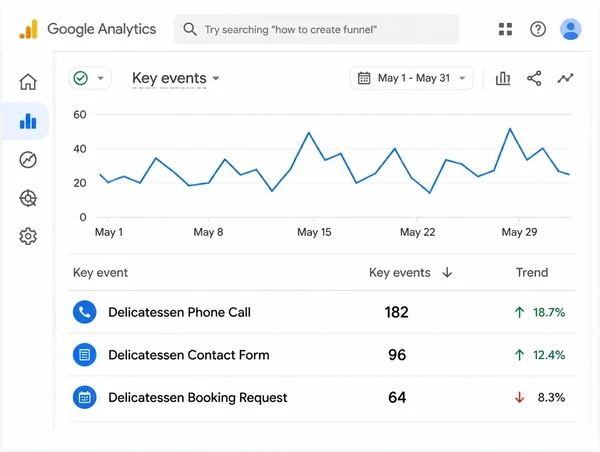Click the May 29 axis label

click(x=519, y=232)
